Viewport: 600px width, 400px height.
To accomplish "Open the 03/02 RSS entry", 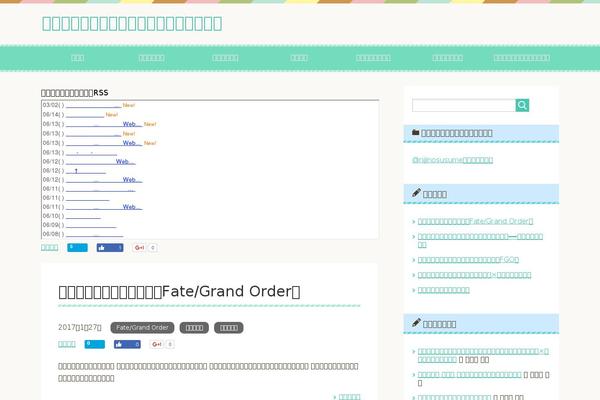I will click(x=93, y=105).
